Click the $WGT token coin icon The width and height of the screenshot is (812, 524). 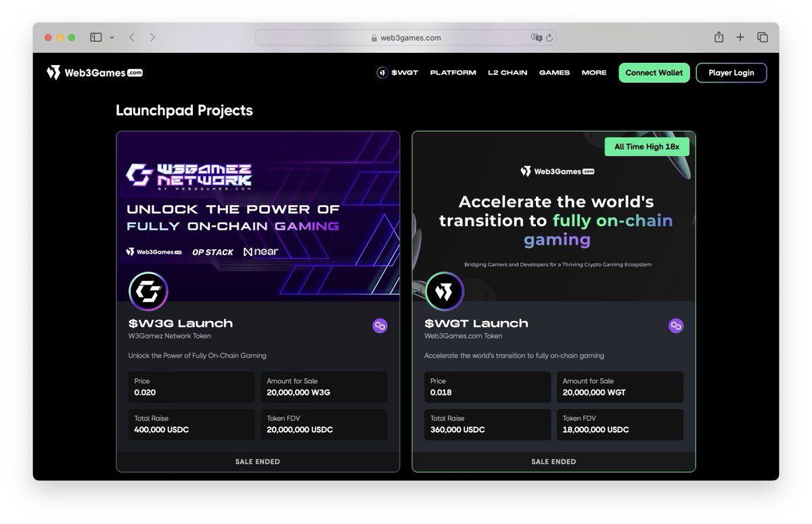(x=382, y=72)
